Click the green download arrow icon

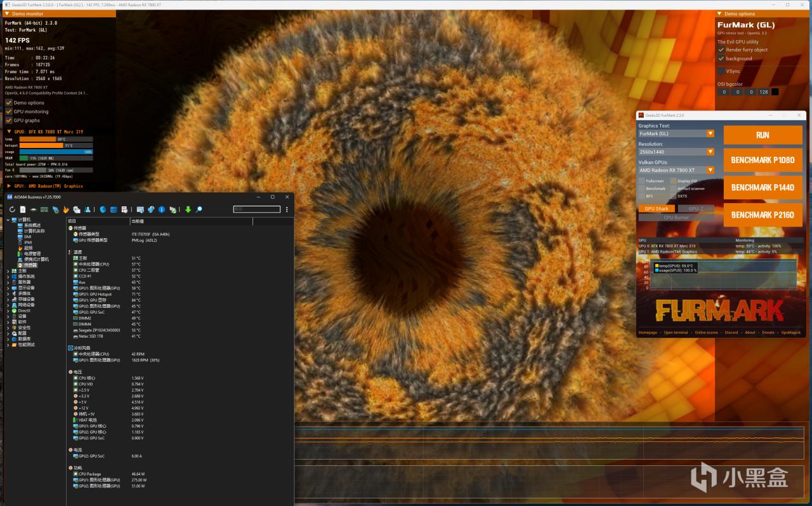click(188, 210)
